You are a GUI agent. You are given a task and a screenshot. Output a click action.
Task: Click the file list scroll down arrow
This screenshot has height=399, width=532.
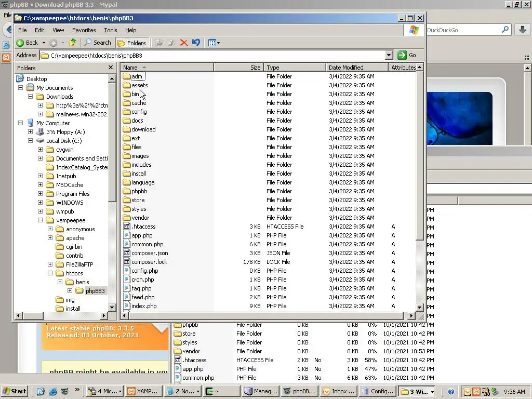tap(420, 307)
